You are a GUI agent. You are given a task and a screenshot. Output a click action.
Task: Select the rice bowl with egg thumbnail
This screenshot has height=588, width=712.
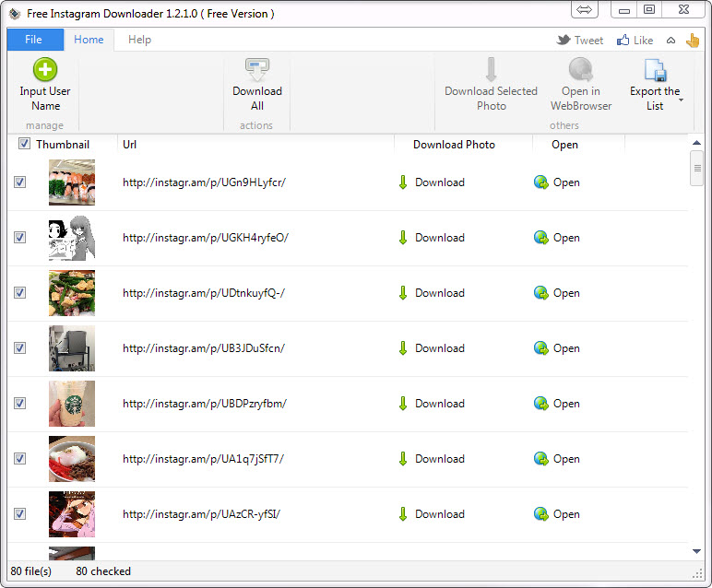click(72, 459)
